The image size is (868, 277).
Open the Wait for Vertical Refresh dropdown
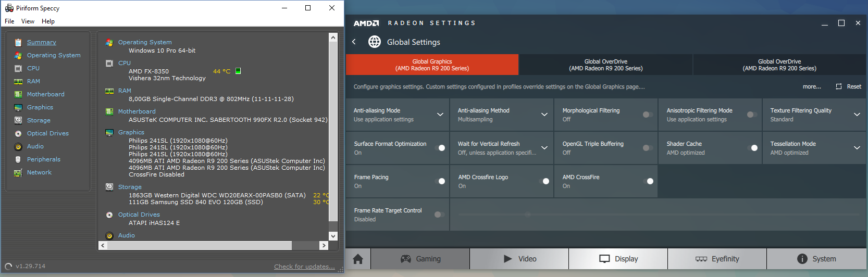tap(544, 148)
